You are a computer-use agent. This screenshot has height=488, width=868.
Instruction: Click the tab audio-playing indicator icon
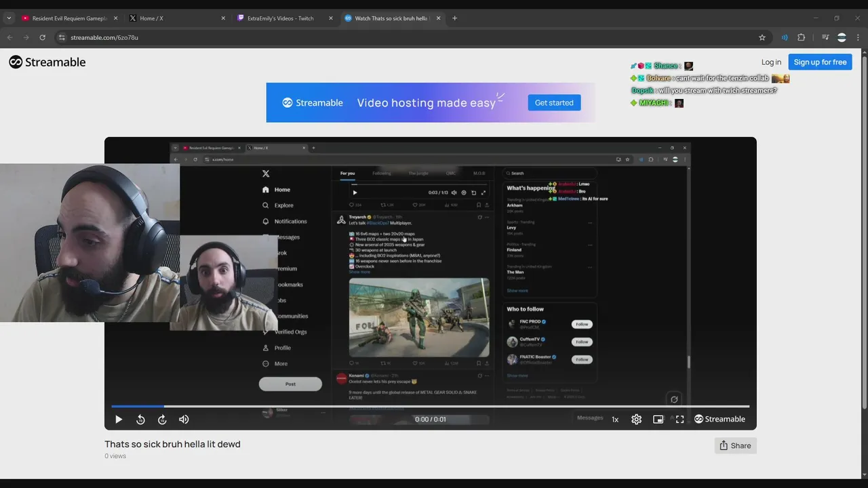[x=785, y=37]
